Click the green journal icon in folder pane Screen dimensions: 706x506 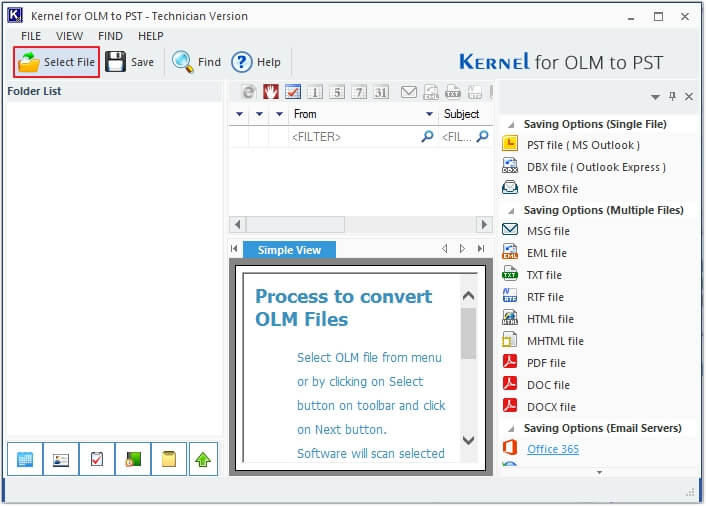pyautogui.click(x=133, y=459)
